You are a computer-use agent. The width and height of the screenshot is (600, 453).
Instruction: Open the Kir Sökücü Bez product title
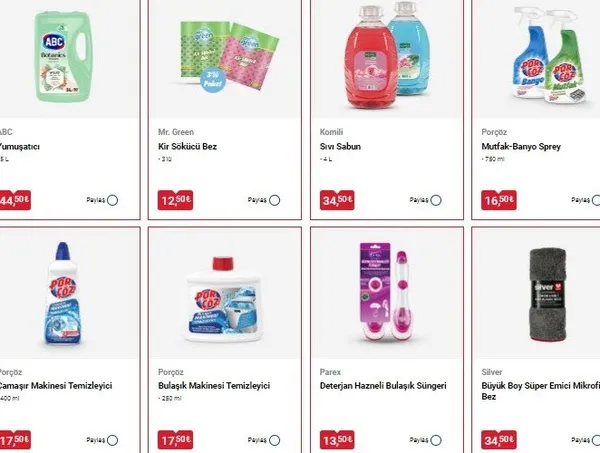(x=188, y=147)
